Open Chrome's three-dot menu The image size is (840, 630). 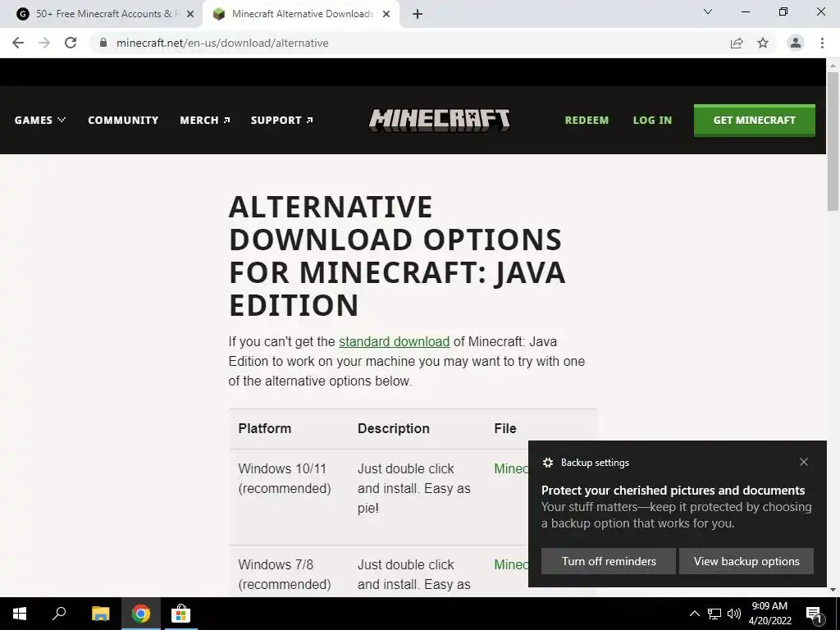(x=822, y=43)
